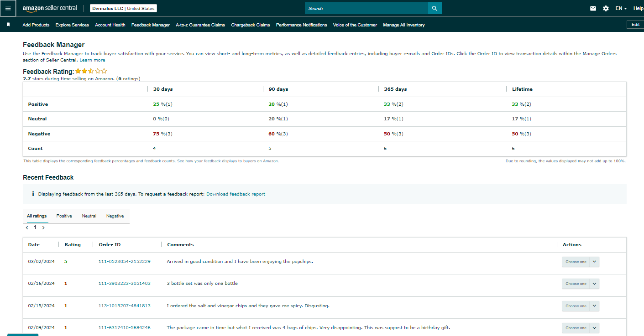Click Download feedback report link
This screenshot has width=644, height=336.
[x=236, y=194]
